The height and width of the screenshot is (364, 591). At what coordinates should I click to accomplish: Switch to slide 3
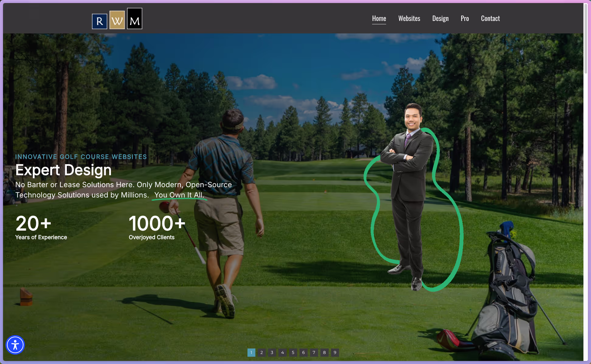(272, 352)
